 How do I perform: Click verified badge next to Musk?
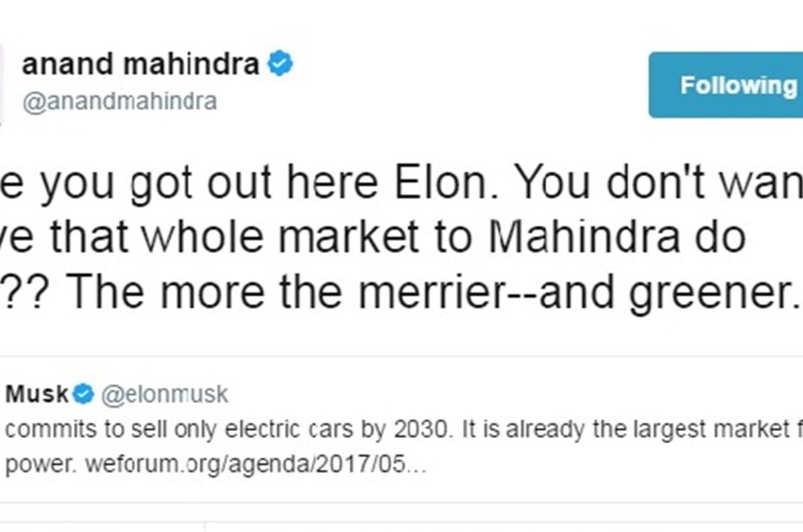point(83,395)
